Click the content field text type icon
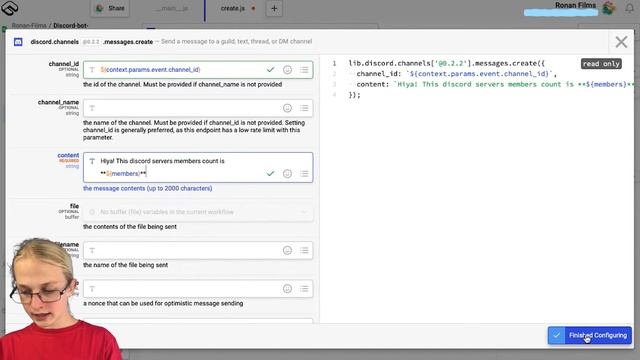 (92, 161)
